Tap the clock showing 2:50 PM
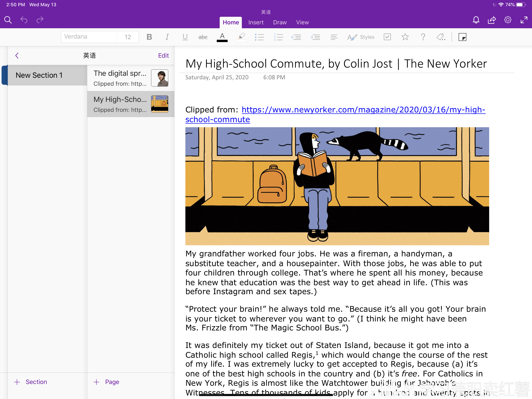This screenshot has height=399, width=532. pyautogui.click(x=16, y=4)
